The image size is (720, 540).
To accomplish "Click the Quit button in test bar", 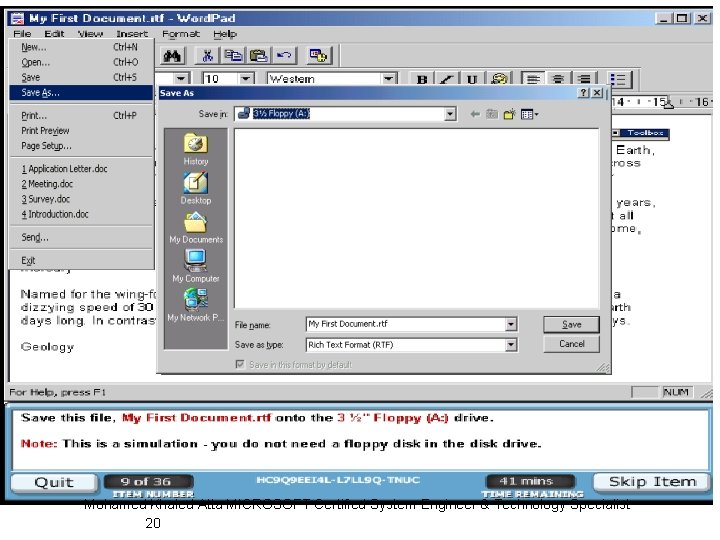I will pos(54,483).
